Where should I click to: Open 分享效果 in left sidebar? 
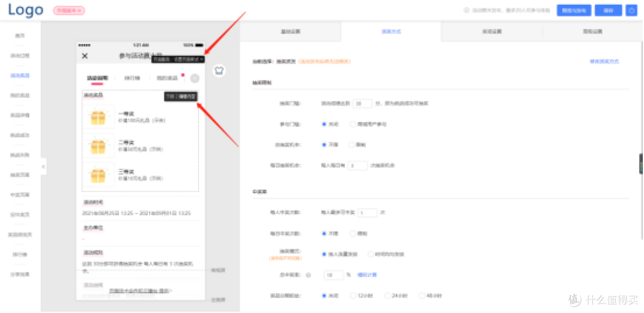20,274
